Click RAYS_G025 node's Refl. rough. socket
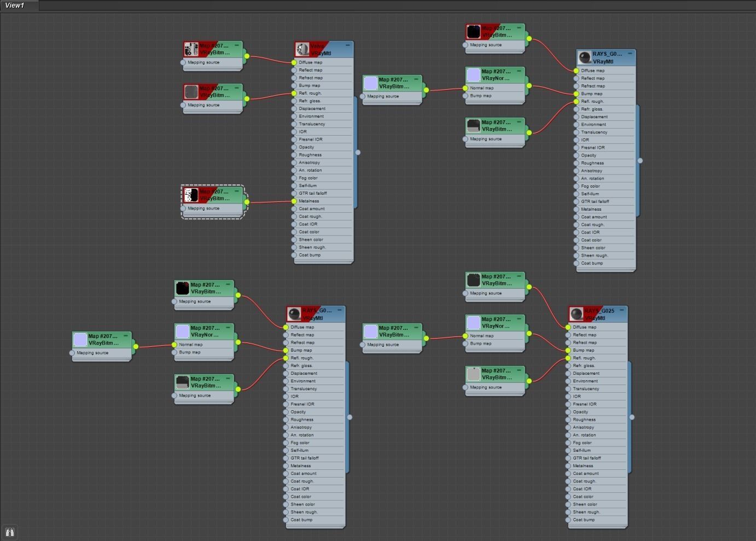This screenshot has width=756, height=541. coord(568,358)
